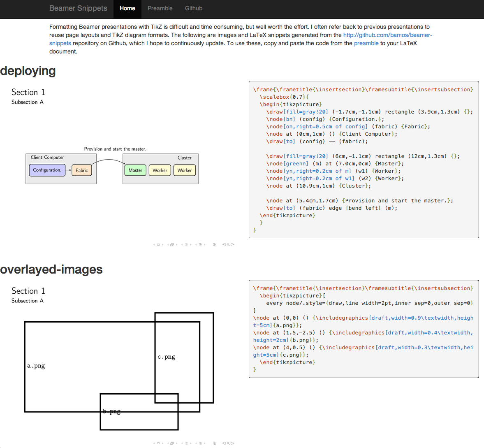Click the standalone slide-stack icon under overlayed-images controls
484x448 pixels.
[215, 443]
